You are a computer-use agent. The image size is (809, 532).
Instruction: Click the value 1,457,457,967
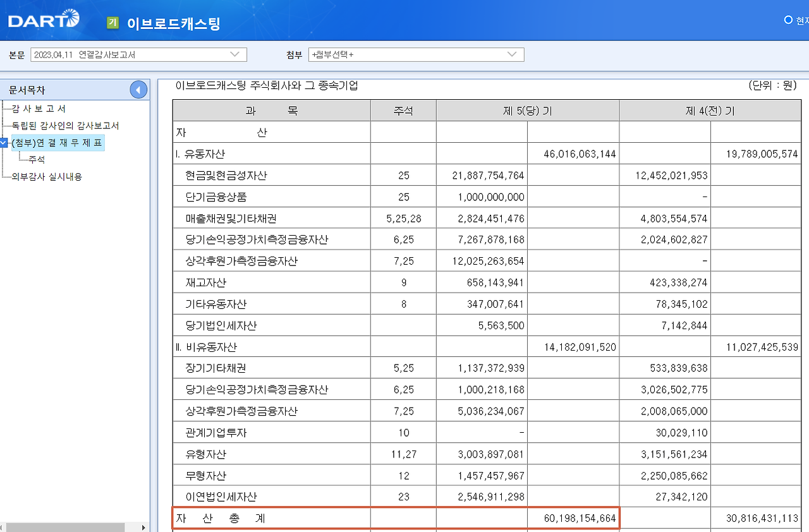[x=491, y=476]
